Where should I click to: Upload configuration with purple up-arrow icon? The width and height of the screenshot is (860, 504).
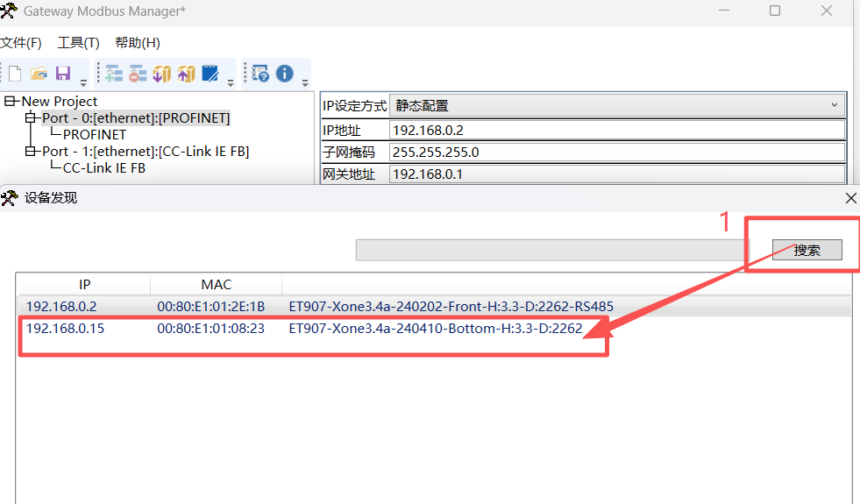tap(186, 74)
